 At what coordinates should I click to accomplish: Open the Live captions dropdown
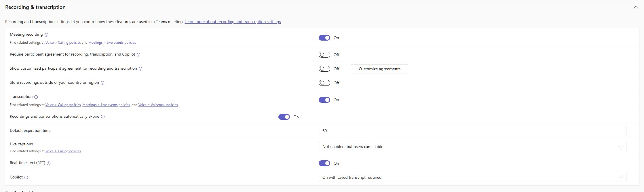(x=472, y=147)
